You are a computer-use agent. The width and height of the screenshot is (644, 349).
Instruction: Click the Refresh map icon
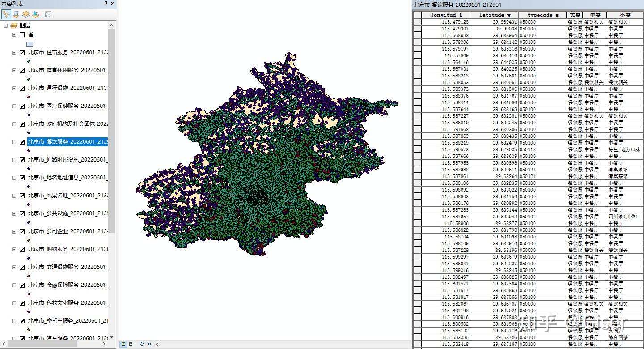click(x=142, y=344)
